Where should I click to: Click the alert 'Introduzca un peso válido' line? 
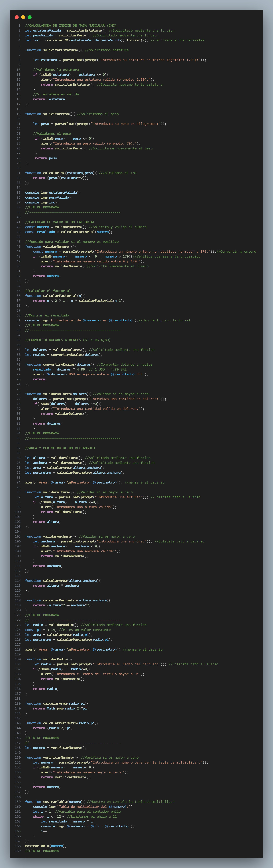[x=91, y=144]
